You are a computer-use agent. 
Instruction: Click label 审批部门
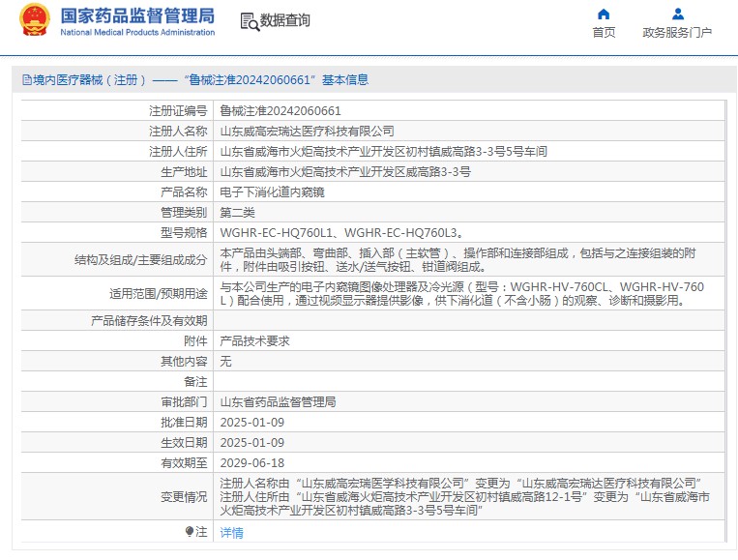point(184,402)
